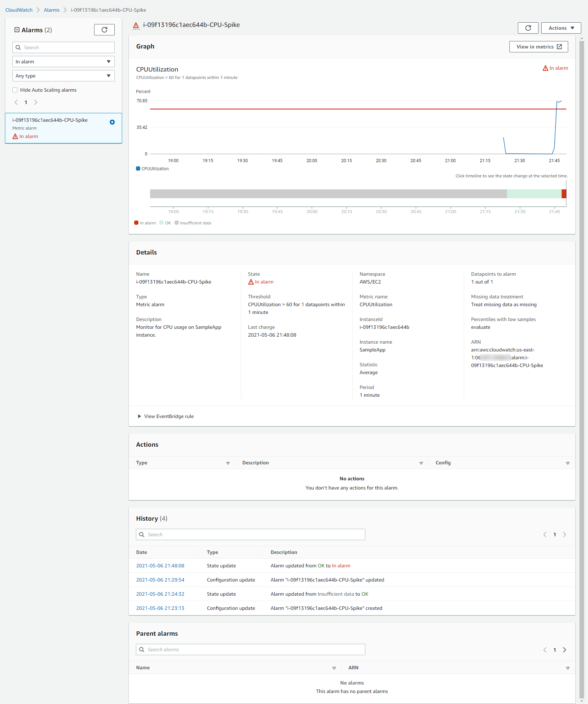This screenshot has height=704, width=588.
Task: Open history entry 2021-05-06 21:24:32
Action: pos(160,594)
